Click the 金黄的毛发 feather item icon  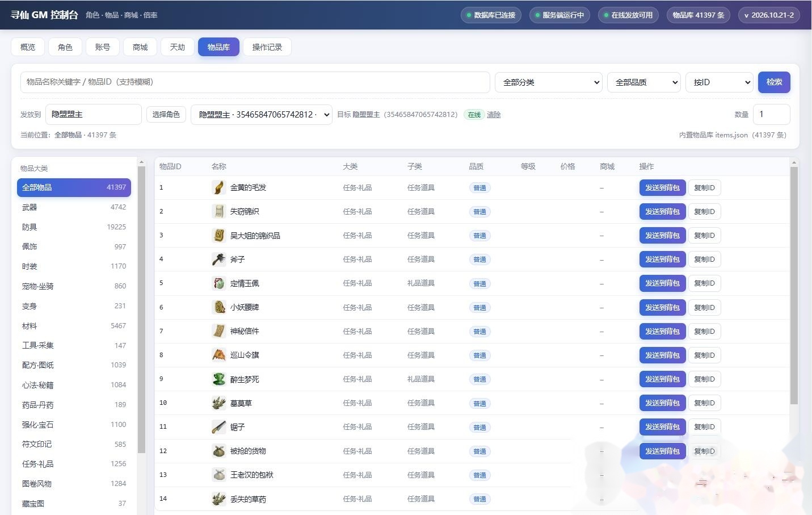[218, 187]
